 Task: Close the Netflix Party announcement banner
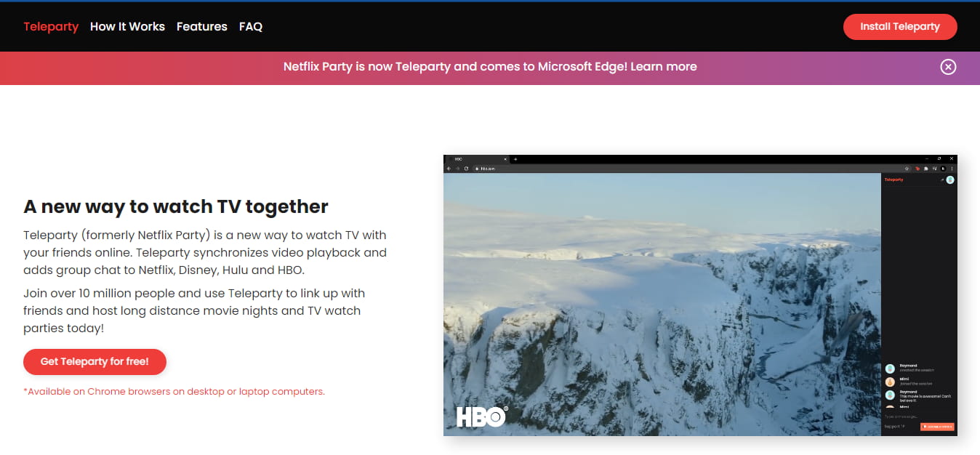[948, 67]
